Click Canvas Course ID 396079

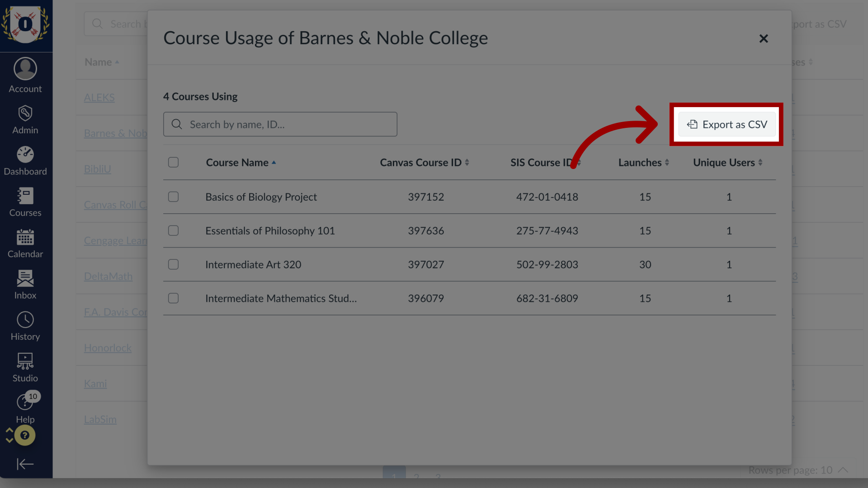(x=426, y=298)
